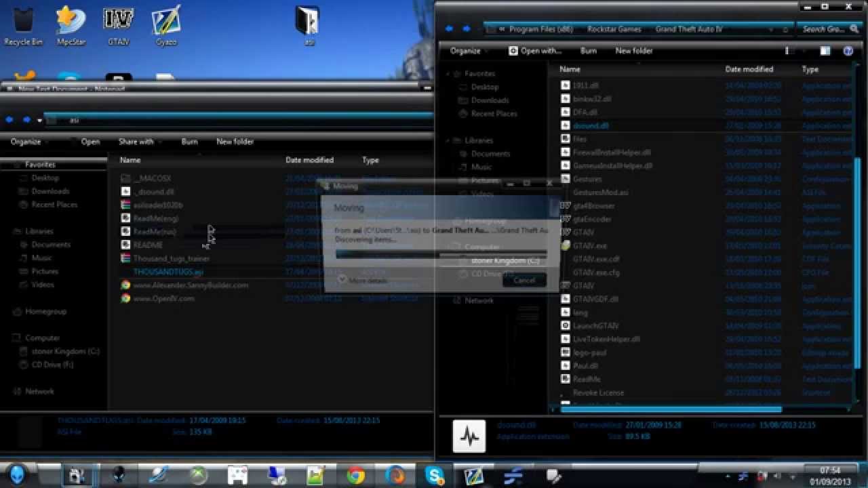Screen dimensions: 868x488
Task: Click Open in asi window toolbar
Action: [90, 142]
